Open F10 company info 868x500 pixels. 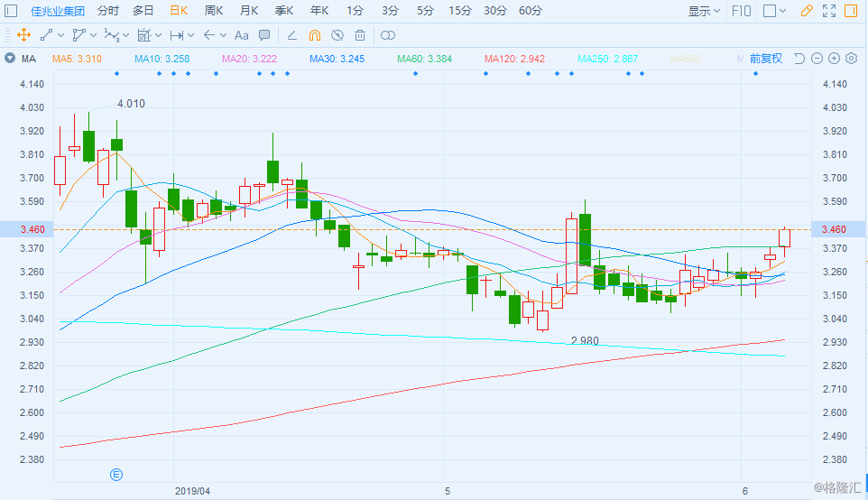pyautogui.click(x=742, y=11)
